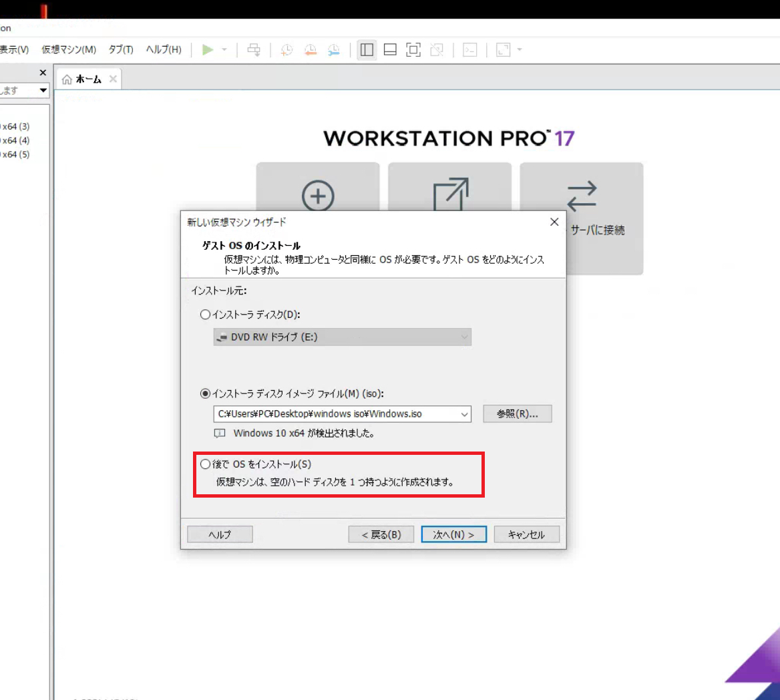This screenshot has height=700, width=780.
Task: Click the green power on play icon
Action: [x=208, y=49]
